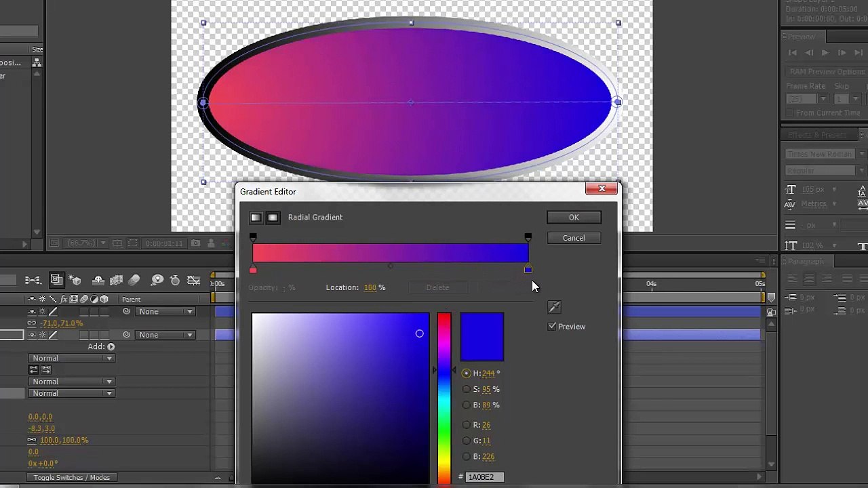This screenshot has height=488, width=868.
Task: Jump to last frame in Preview panel
Action: (858, 53)
